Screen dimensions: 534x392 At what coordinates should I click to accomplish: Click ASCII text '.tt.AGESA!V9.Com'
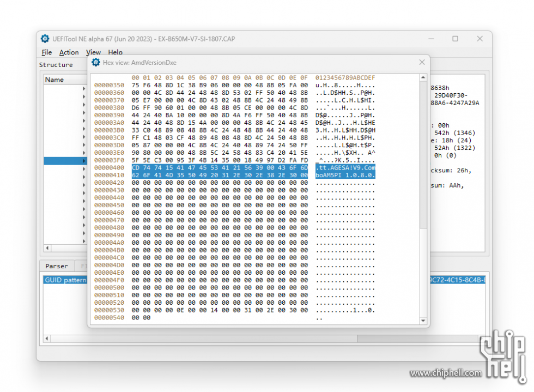pyautogui.click(x=345, y=168)
